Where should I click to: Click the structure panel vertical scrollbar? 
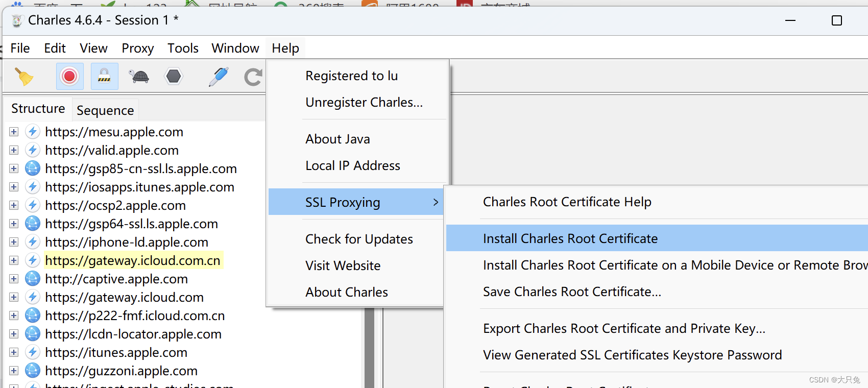click(369, 347)
